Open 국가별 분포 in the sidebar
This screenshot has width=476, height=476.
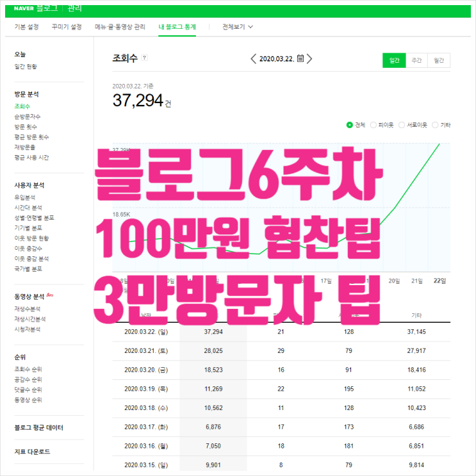tap(28, 269)
